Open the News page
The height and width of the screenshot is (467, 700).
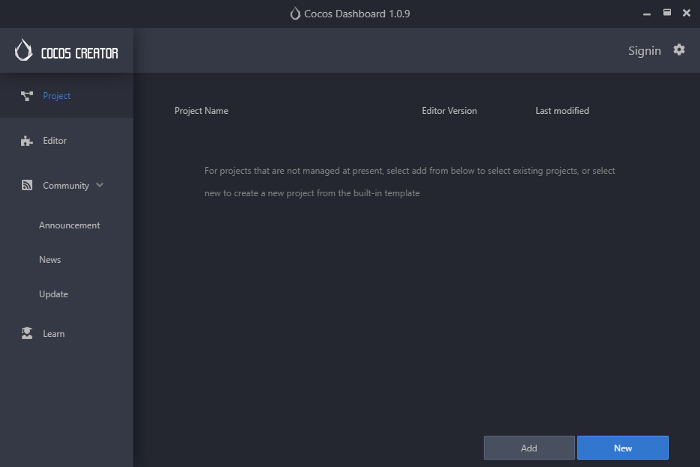[x=50, y=260]
